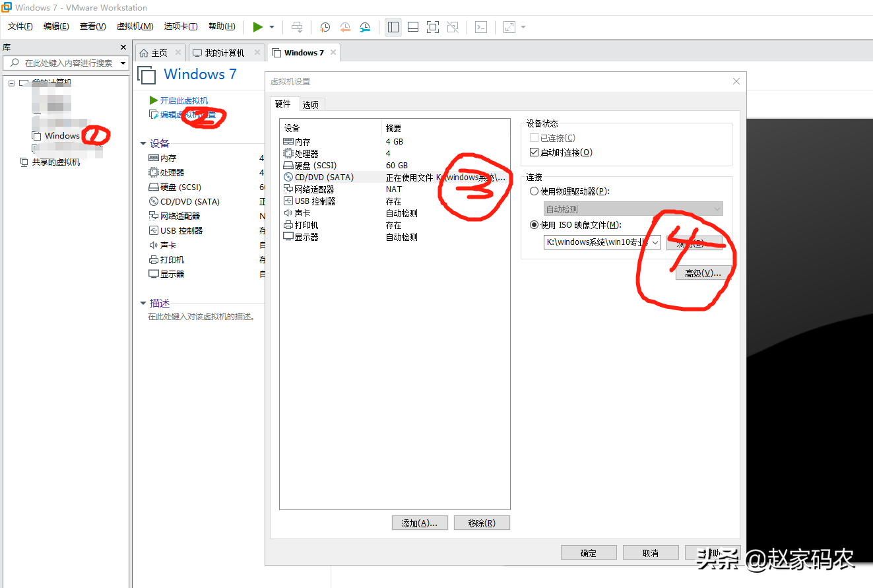This screenshot has height=588, width=873.
Task: Click 高级(V)... button
Action: click(x=703, y=273)
